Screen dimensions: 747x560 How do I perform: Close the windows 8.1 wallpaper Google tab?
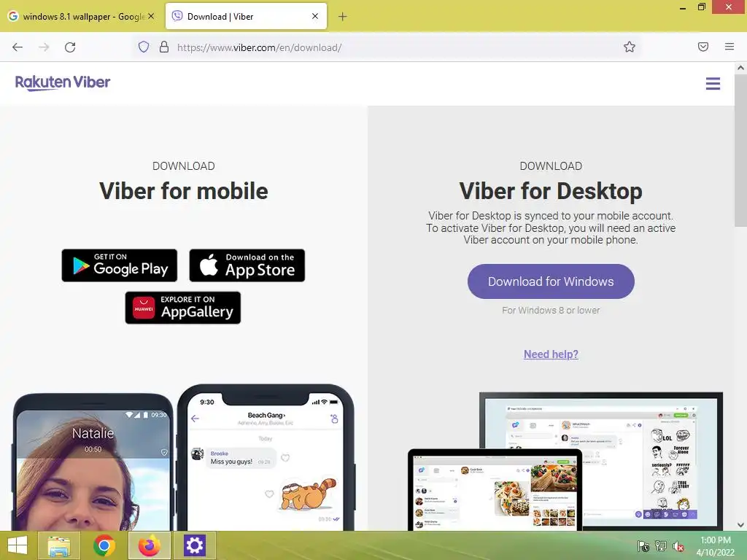click(151, 16)
